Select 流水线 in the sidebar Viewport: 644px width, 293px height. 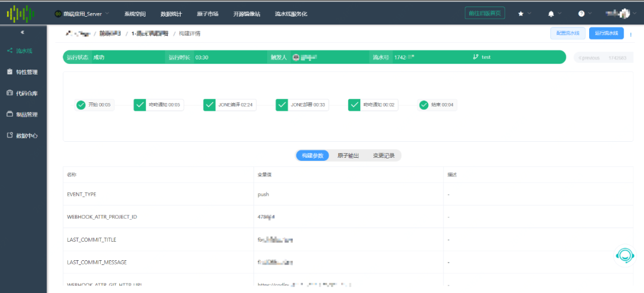pyautogui.click(x=20, y=51)
